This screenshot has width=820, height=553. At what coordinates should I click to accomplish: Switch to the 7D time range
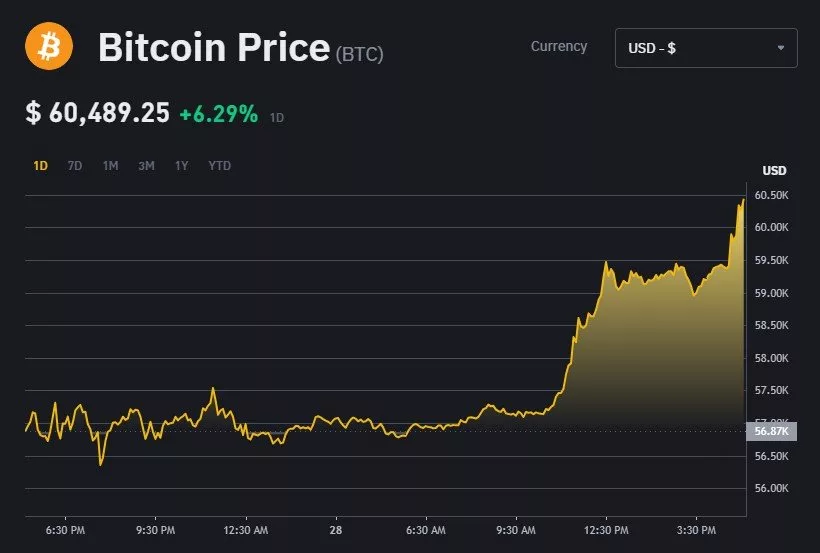coord(75,166)
